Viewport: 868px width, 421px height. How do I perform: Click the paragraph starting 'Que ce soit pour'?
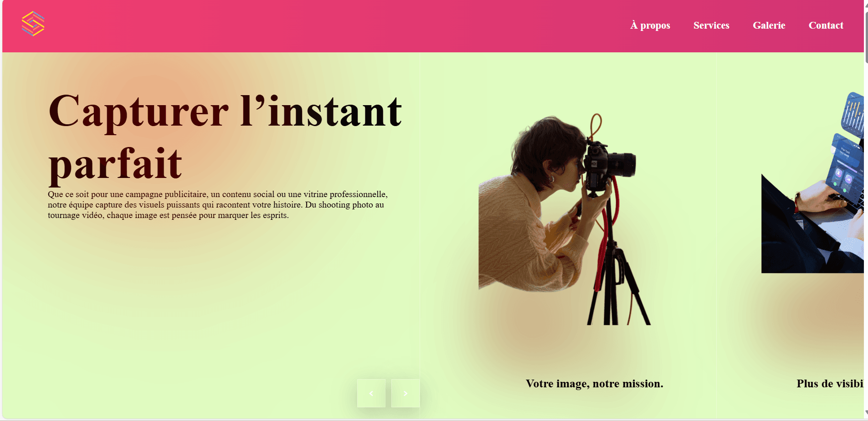(218, 205)
